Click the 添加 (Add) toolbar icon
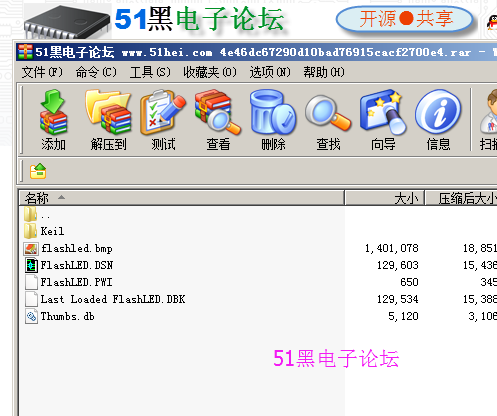497x416 pixels. [x=53, y=120]
